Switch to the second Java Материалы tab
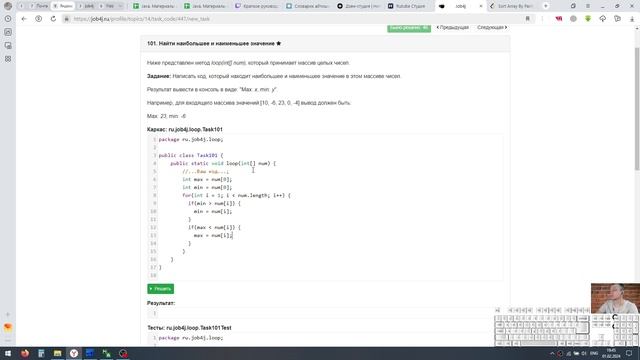The image size is (640, 360). click(205, 6)
